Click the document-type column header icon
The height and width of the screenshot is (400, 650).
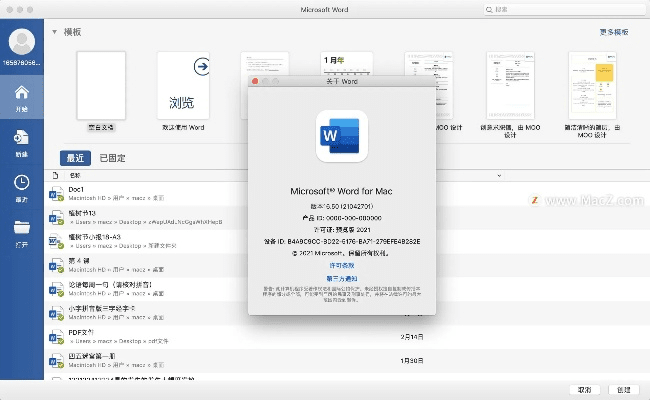click(x=55, y=175)
